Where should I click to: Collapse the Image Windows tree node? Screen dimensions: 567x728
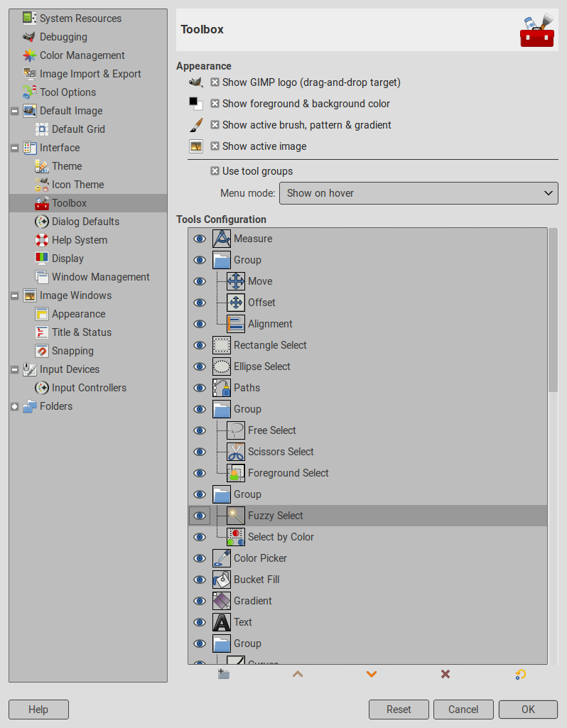point(15,295)
